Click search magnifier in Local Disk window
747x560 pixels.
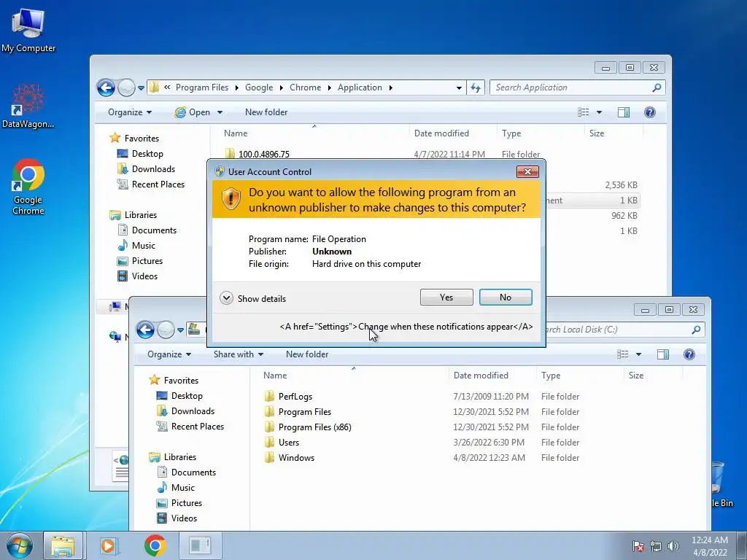(696, 330)
